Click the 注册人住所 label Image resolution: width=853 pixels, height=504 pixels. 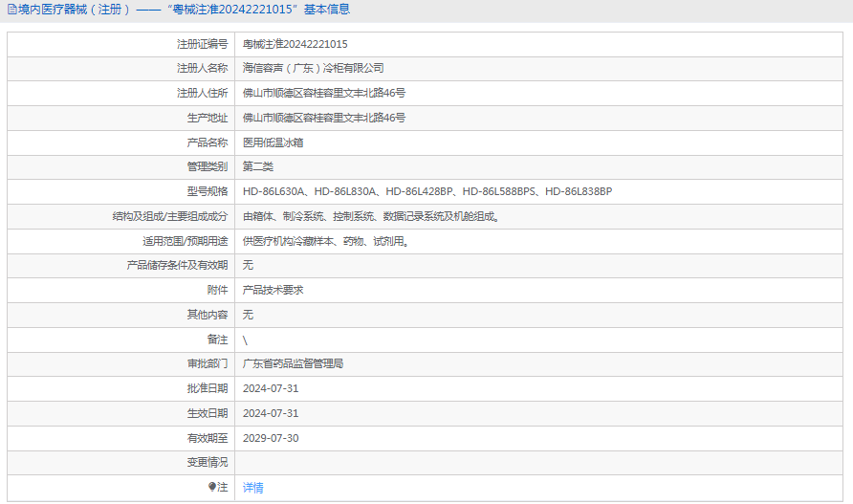pos(203,93)
